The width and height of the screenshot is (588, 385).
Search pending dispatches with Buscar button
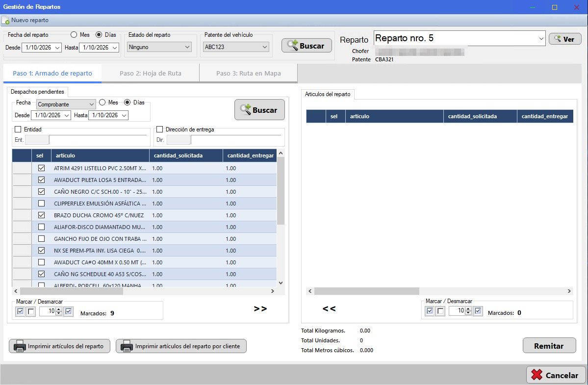259,110
